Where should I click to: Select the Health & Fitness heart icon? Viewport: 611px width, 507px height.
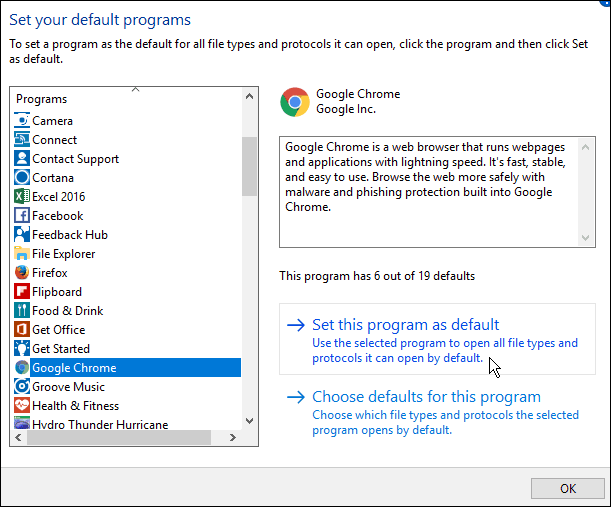pyautogui.click(x=22, y=406)
